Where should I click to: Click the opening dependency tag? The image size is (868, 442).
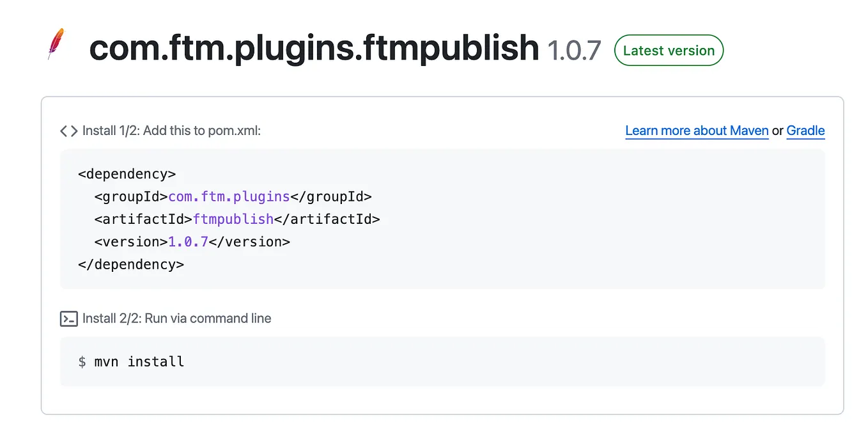(126, 173)
